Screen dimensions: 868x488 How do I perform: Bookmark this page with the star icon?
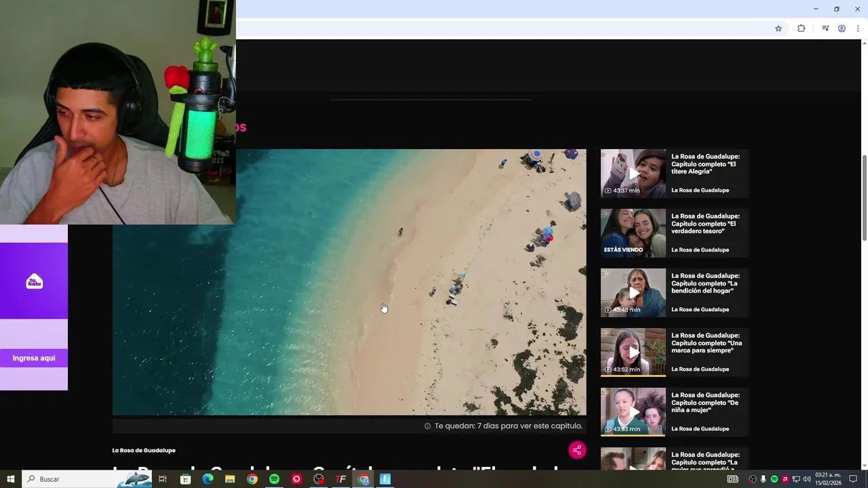[x=778, y=28]
